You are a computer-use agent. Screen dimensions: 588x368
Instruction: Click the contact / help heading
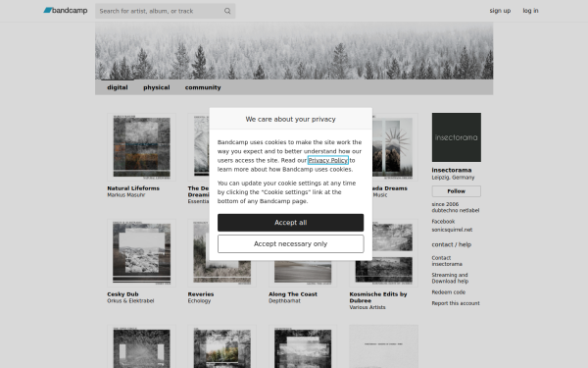[x=451, y=244]
